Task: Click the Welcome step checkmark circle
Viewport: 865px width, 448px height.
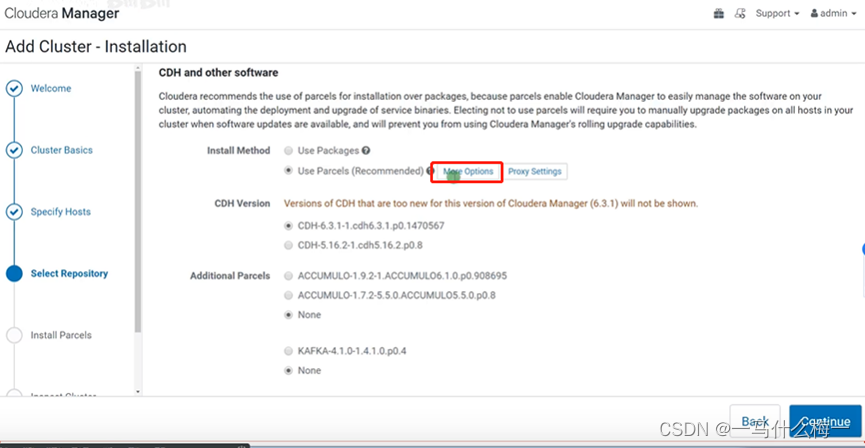Action: pyautogui.click(x=14, y=88)
